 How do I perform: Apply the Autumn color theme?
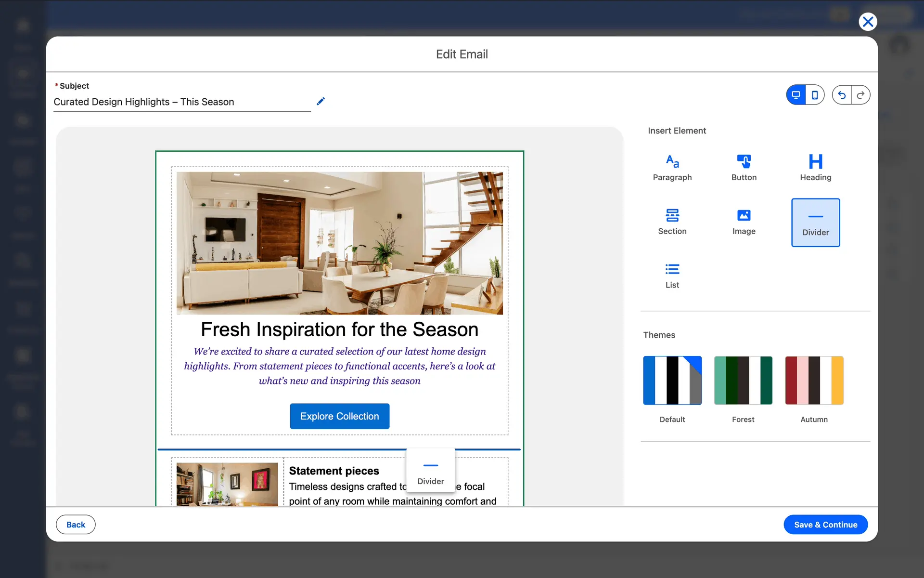coord(814,381)
